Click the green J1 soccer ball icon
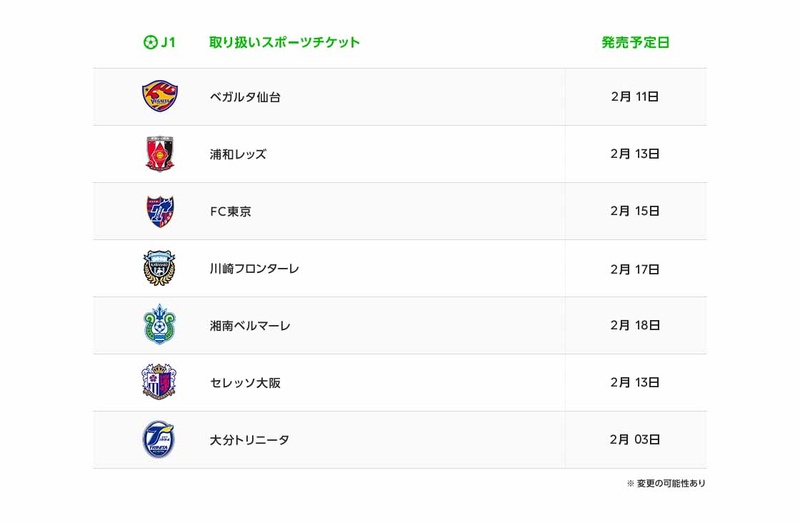Image resolution: width=800 pixels, height=523 pixels. [150, 43]
